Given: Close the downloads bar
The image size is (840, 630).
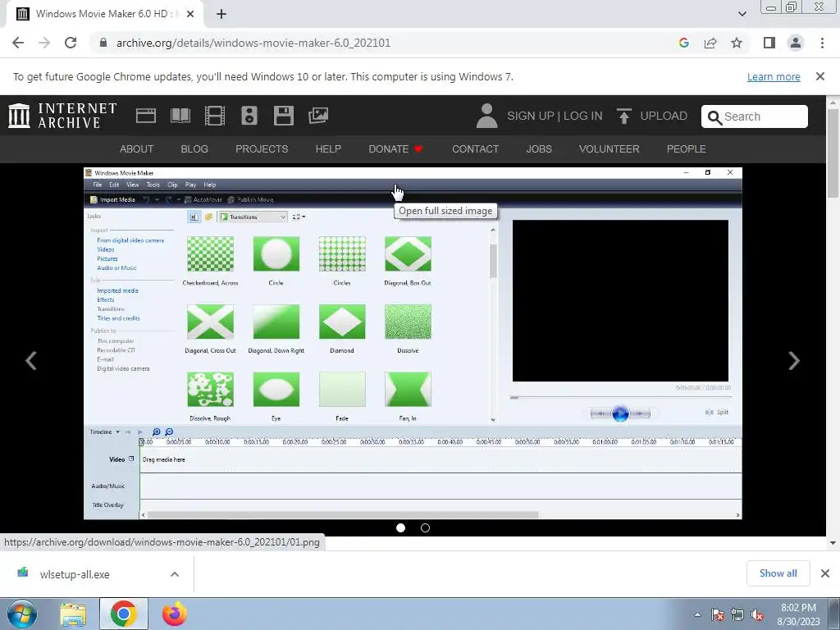Looking at the screenshot, I should point(825,573).
